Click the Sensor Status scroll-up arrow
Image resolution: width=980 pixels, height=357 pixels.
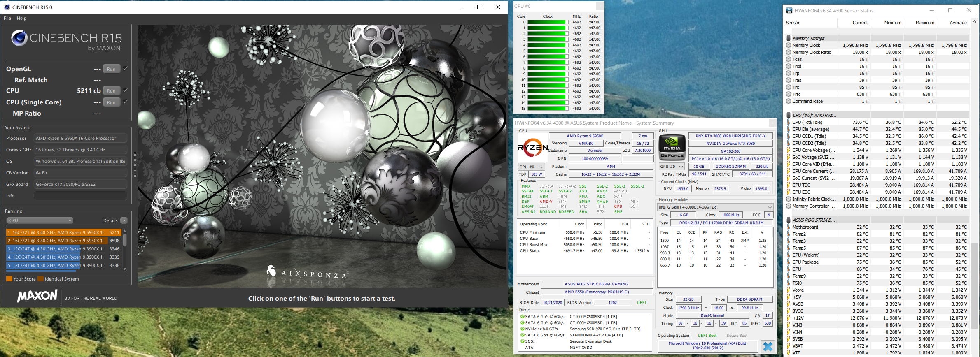[x=974, y=21]
